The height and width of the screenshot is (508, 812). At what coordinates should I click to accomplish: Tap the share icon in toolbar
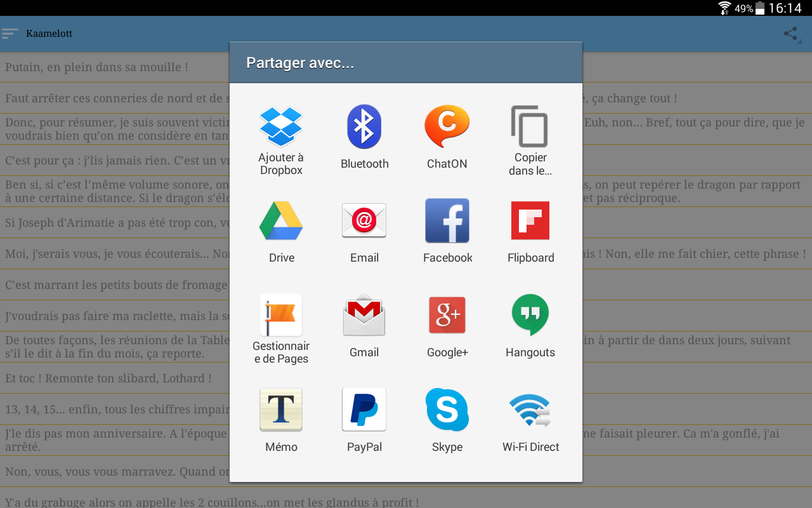[791, 34]
